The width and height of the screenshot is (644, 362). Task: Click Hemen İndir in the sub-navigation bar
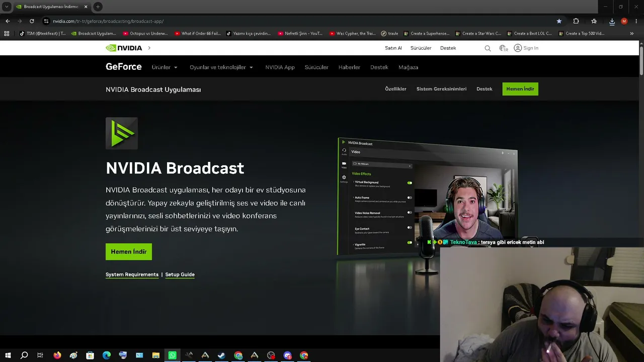520,89
